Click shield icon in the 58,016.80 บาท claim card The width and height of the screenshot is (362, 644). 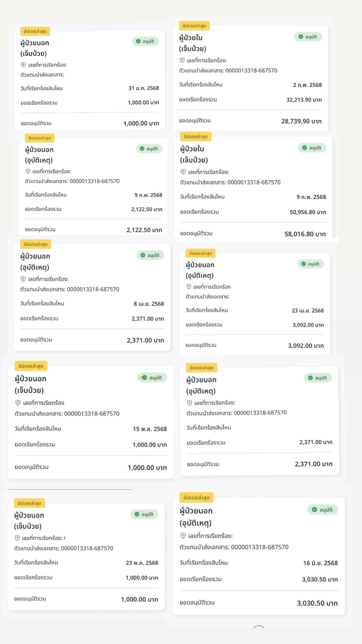click(183, 172)
